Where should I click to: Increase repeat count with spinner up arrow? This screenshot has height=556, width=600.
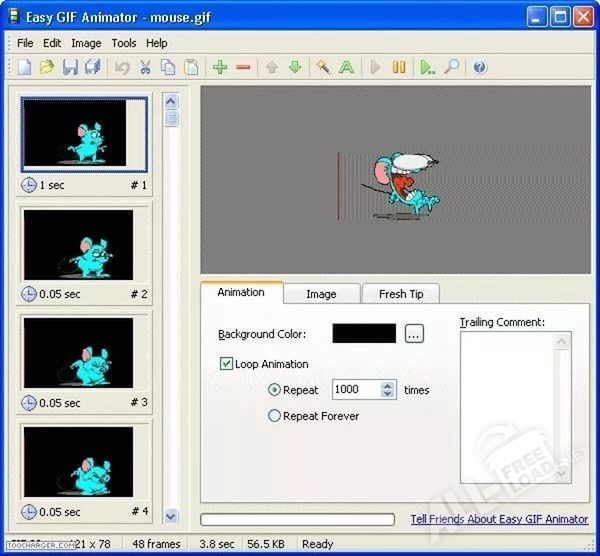point(389,385)
